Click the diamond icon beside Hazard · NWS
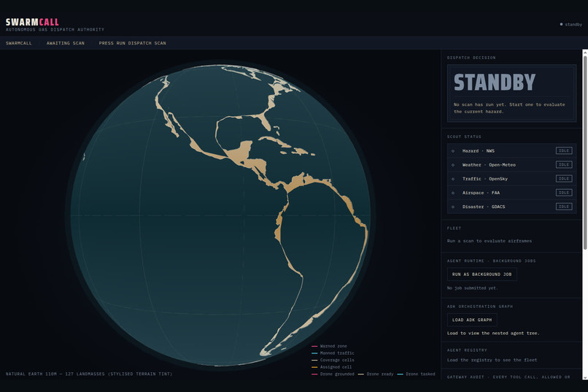 coord(452,151)
